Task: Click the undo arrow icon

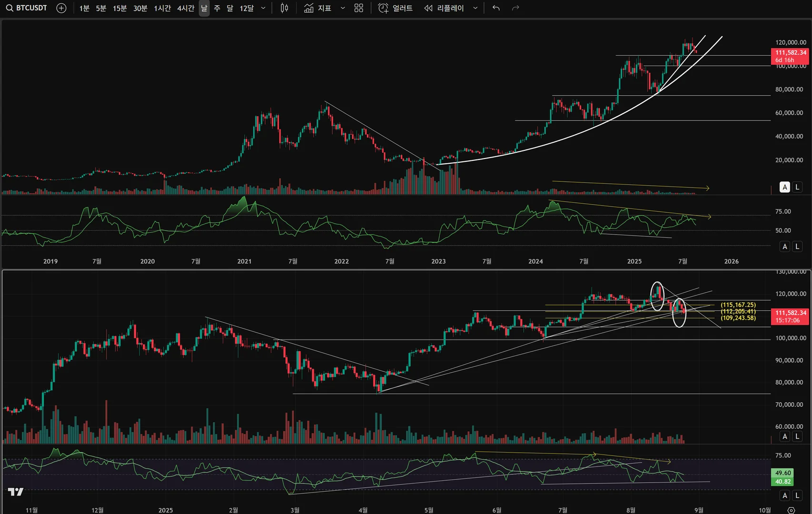Action: point(496,8)
